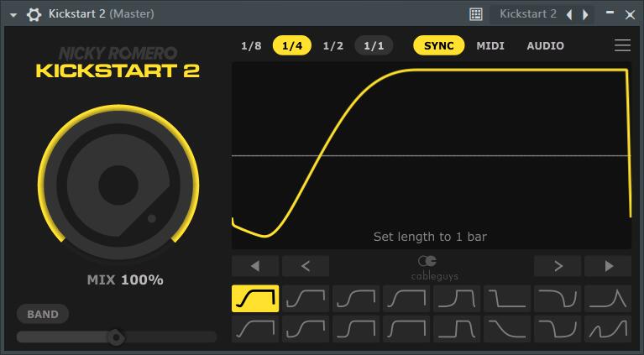The width and height of the screenshot is (644, 355).
Task: Choose the third curve preset in bottom row
Action: (x=356, y=329)
